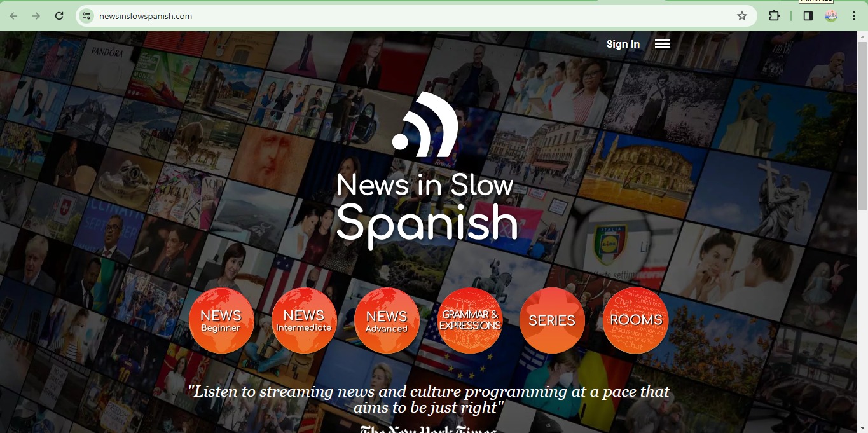
Task: Toggle the browser side panel
Action: [808, 16]
